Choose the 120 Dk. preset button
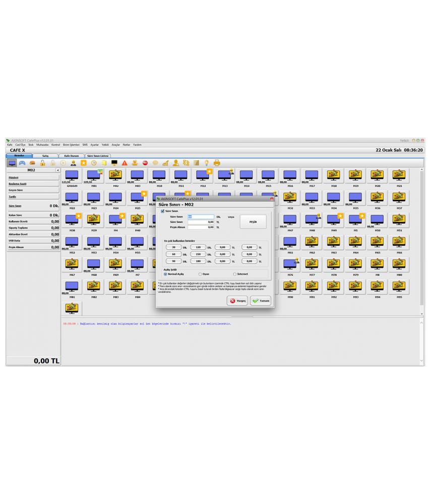 pyautogui.click(x=198, y=247)
